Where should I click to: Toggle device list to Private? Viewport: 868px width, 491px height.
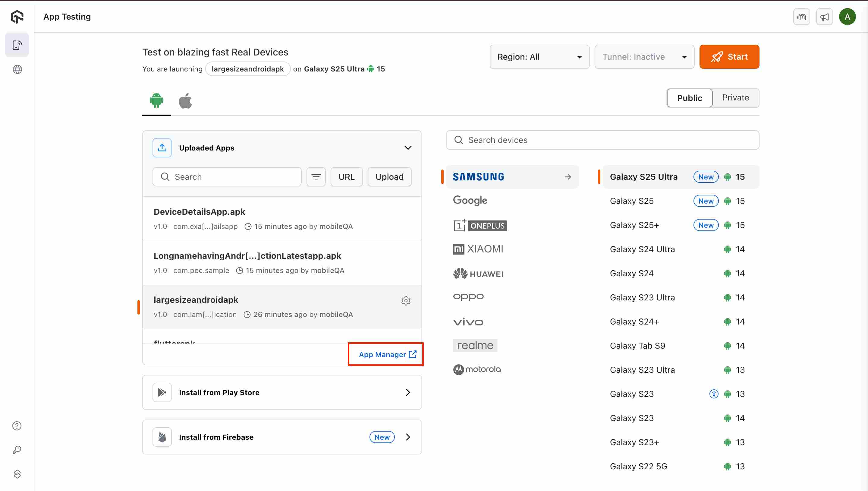coord(735,98)
